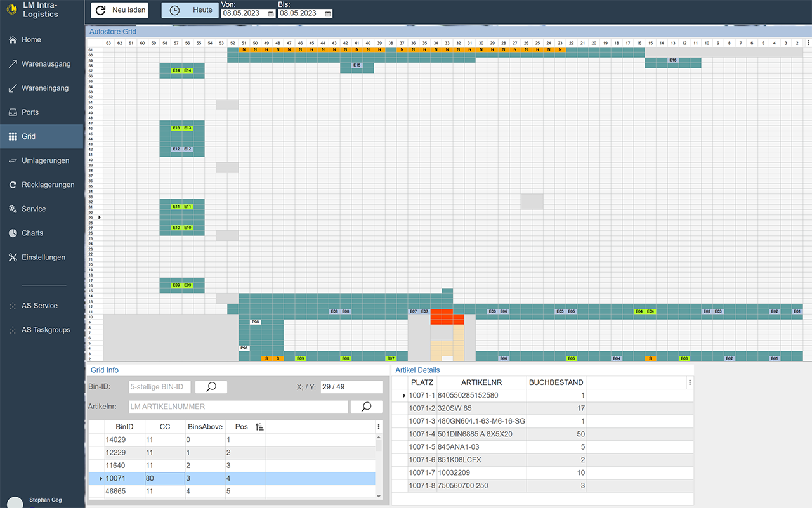Click the BUCHBESTAND column header
The image size is (812, 508).
(556, 382)
